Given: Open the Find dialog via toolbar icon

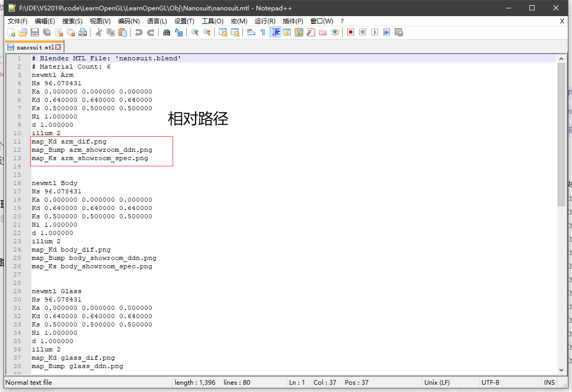Looking at the screenshot, I should click(165, 32).
